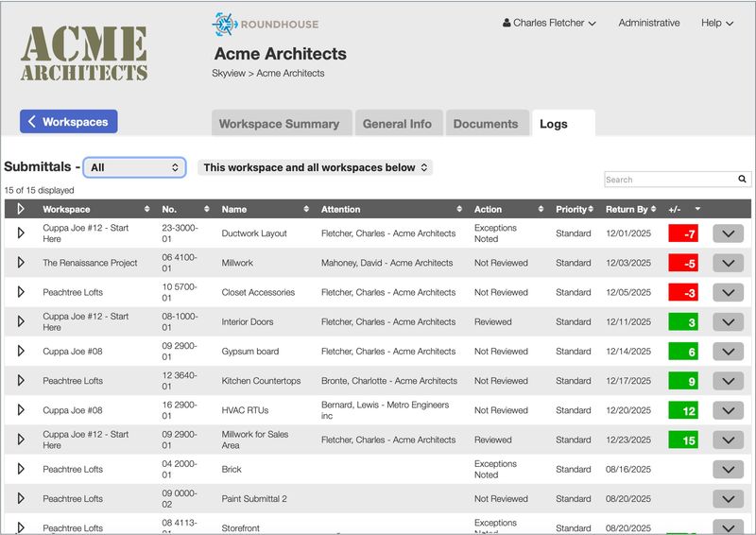Viewport: 756px width, 535px height.
Task: Switch to the Workspace Summary tab
Action: pyautogui.click(x=282, y=124)
